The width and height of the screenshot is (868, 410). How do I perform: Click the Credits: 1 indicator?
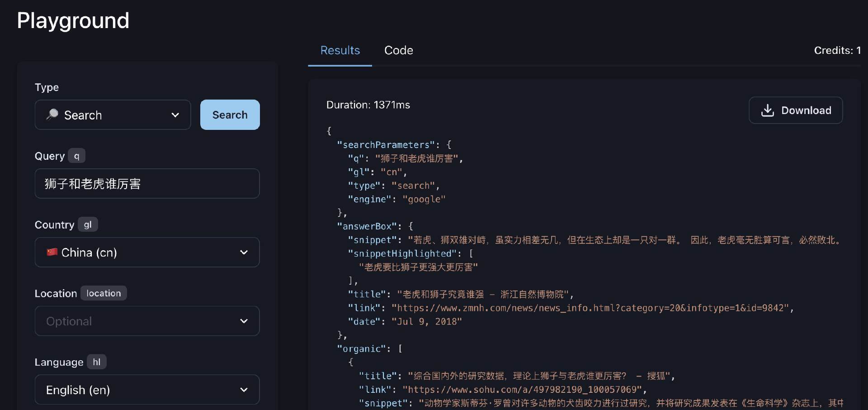[x=837, y=51]
